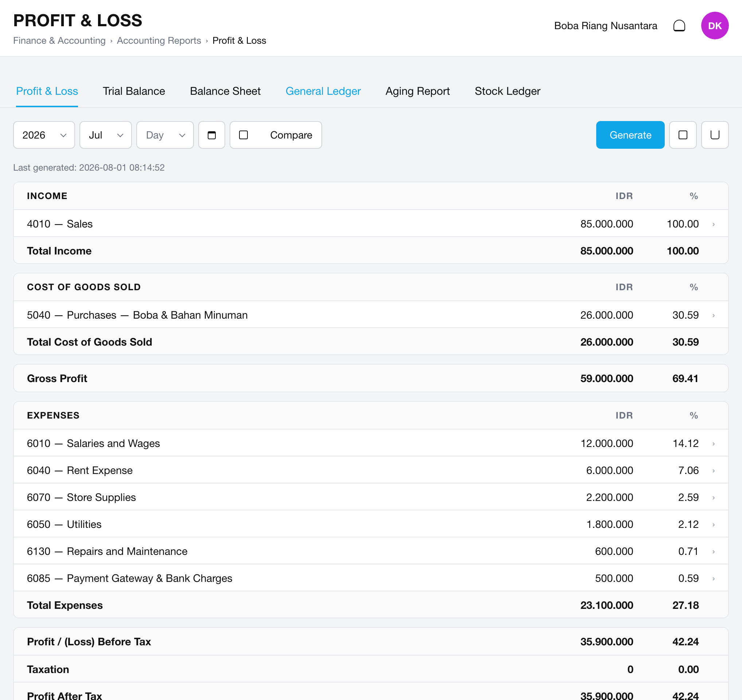Click the Total Cost of Goods Sold label

tap(89, 342)
